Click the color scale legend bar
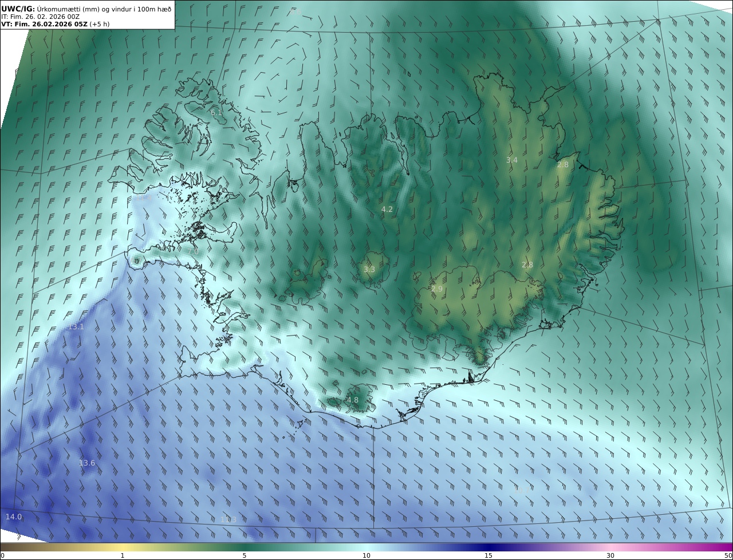The image size is (733, 560). point(366,547)
